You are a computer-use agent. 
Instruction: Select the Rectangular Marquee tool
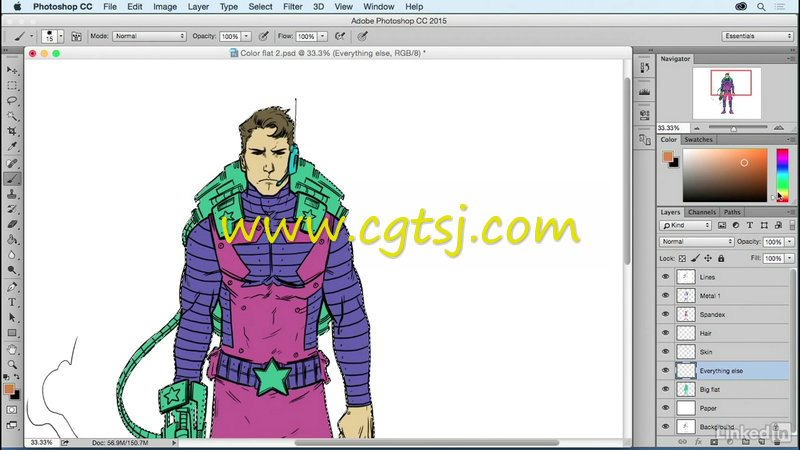point(12,85)
